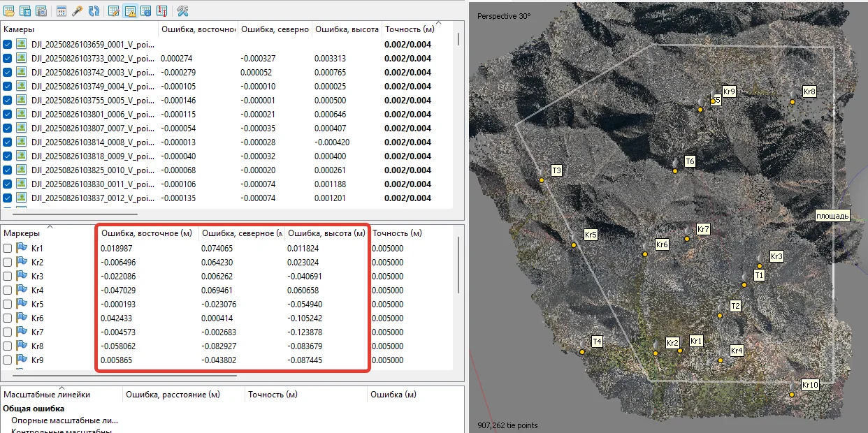868x433 pixels.
Task: Click the Import reference toolbar icon
Action: [x=10, y=10]
